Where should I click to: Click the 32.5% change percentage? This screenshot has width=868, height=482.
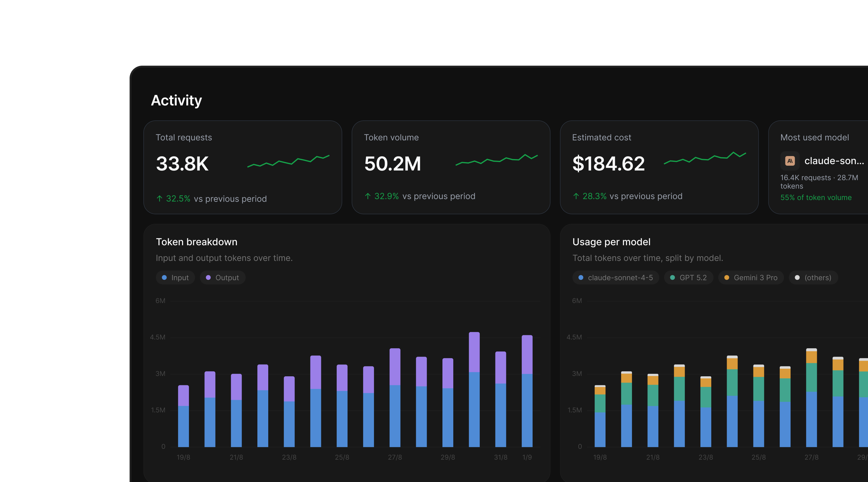pos(178,199)
